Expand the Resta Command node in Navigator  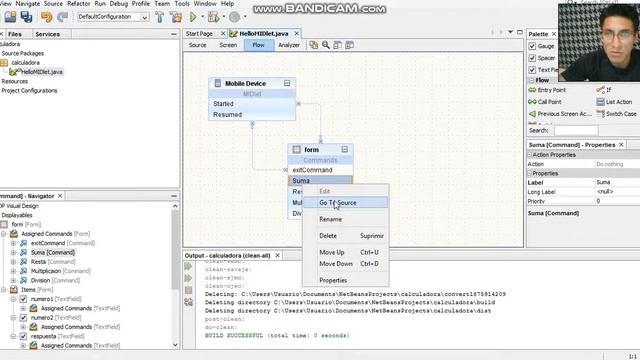pos(13,262)
